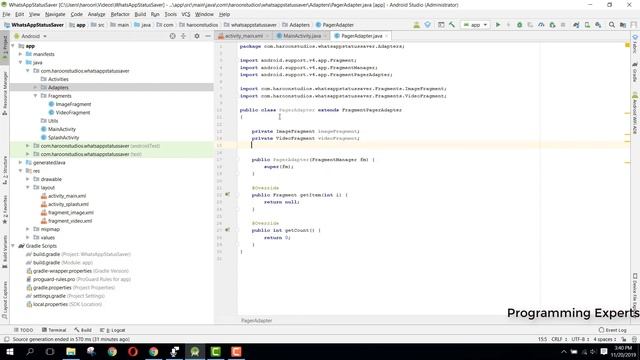This screenshot has width=640, height=360.
Task: Click the Stop icon in toolbar
Action: pyautogui.click(x=563, y=25)
